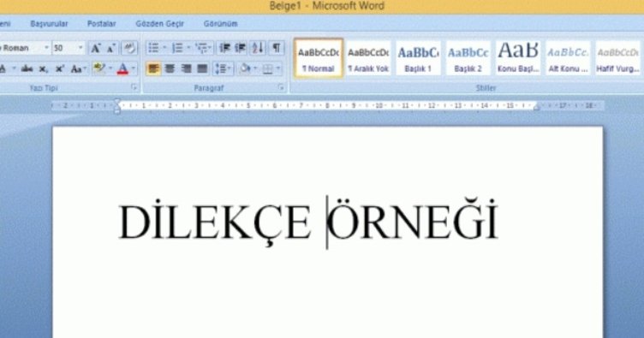Open the Gözden Geçir ribbon tab
This screenshot has width=644, height=338.
[160, 24]
